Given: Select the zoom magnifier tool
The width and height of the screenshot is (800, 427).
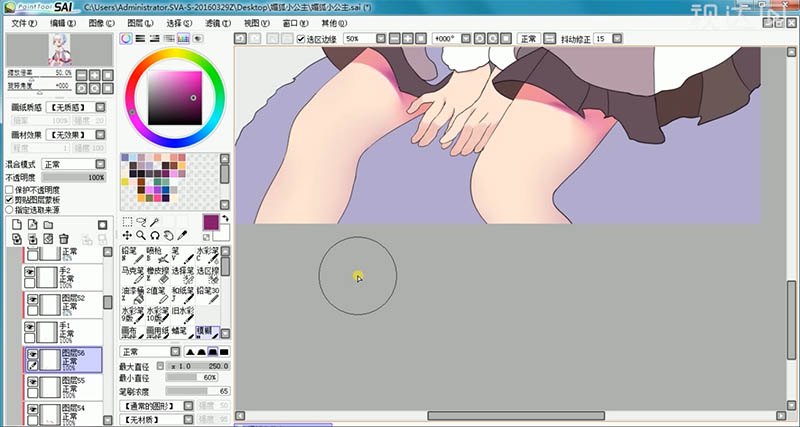Looking at the screenshot, I should click(x=141, y=235).
